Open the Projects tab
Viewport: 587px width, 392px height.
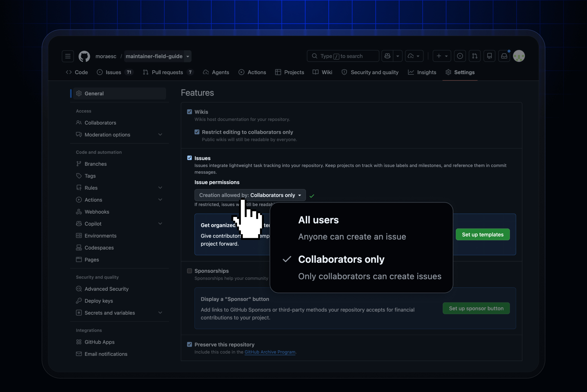(x=290, y=72)
